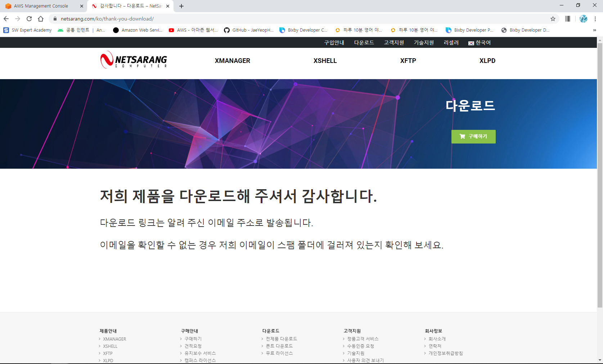Open SW Expert Academy bookmark
The width and height of the screenshot is (603, 364).
click(x=27, y=30)
